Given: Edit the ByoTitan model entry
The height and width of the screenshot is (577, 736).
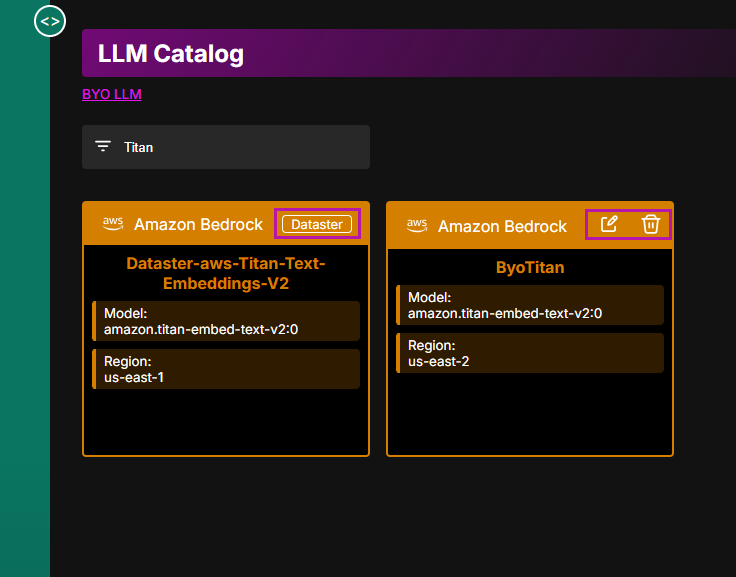Looking at the screenshot, I should pyautogui.click(x=609, y=224).
